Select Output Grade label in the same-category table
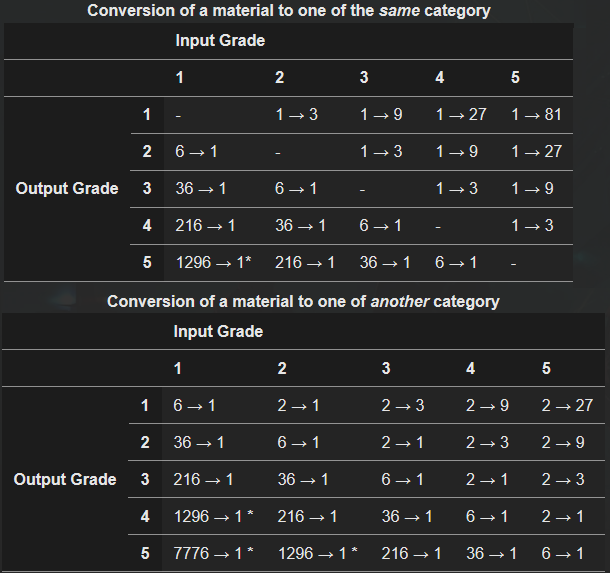 (x=67, y=189)
